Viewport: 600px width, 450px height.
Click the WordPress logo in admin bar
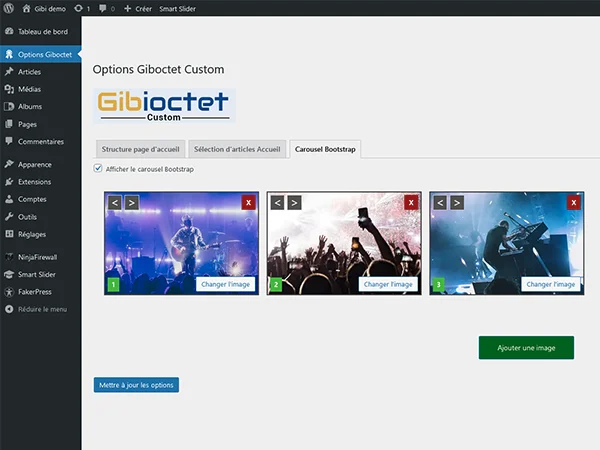(x=8, y=8)
